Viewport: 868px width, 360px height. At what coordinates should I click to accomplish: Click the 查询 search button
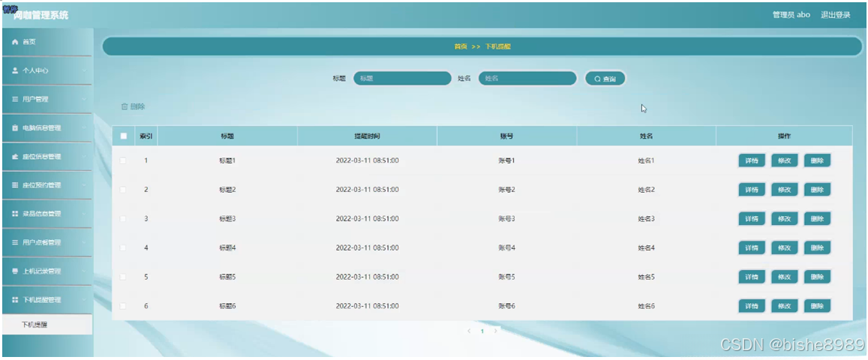pyautogui.click(x=605, y=79)
